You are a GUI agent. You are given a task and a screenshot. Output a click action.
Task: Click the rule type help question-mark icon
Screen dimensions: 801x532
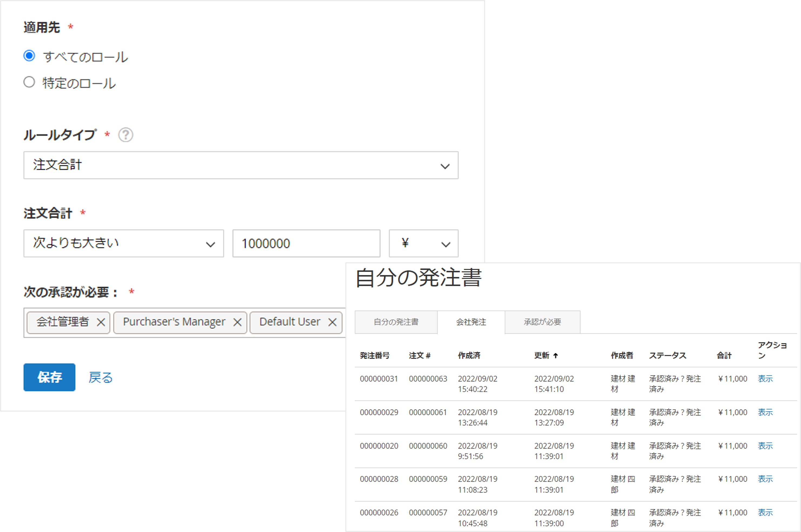coord(125,135)
